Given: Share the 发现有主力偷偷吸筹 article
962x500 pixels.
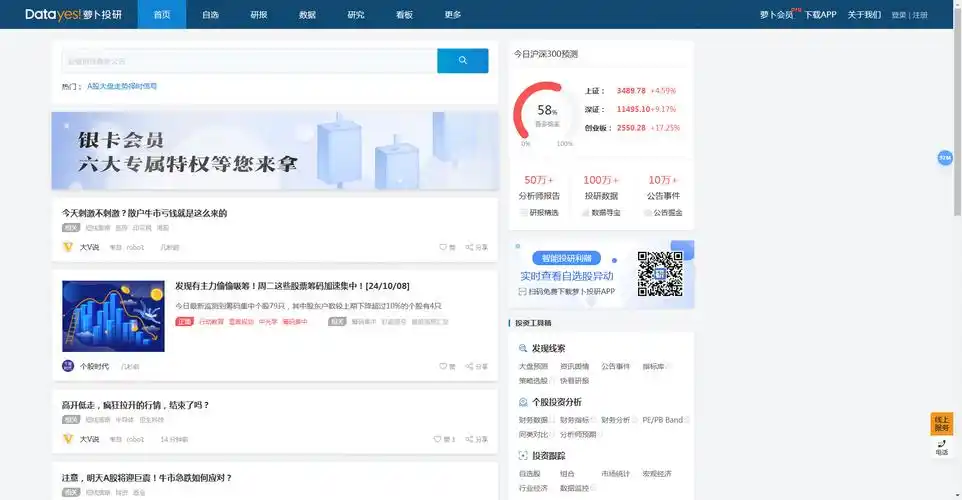Looking at the screenshot, I should [470, 367].
